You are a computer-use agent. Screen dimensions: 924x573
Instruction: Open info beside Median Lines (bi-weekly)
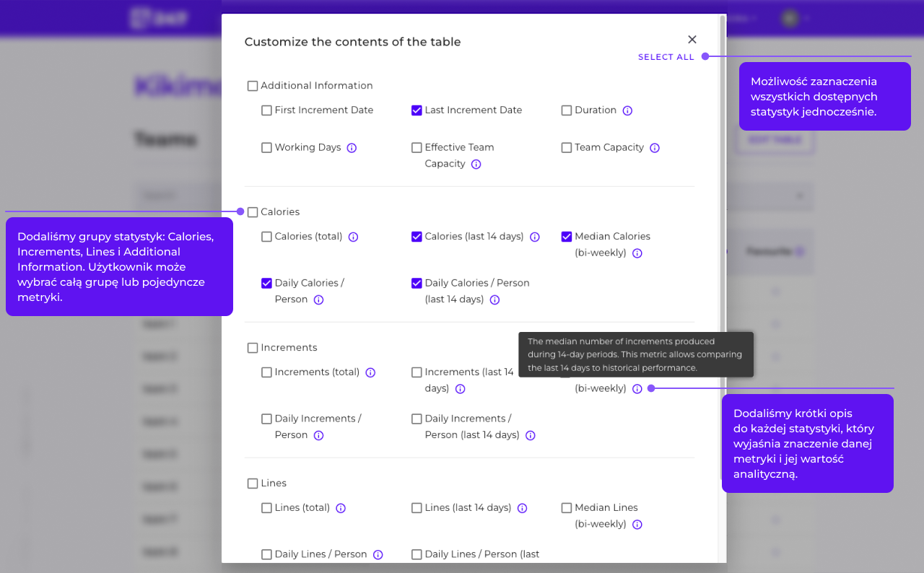[x=637, y=524]
